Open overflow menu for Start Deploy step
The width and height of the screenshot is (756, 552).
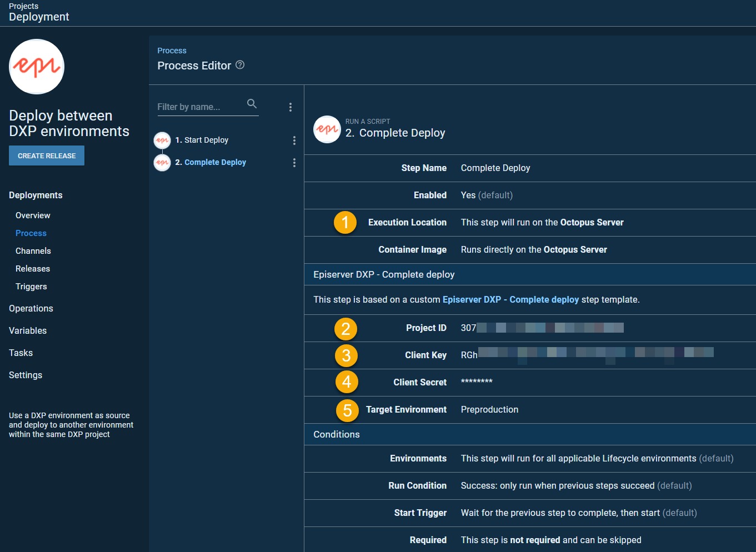coord(294,140)
